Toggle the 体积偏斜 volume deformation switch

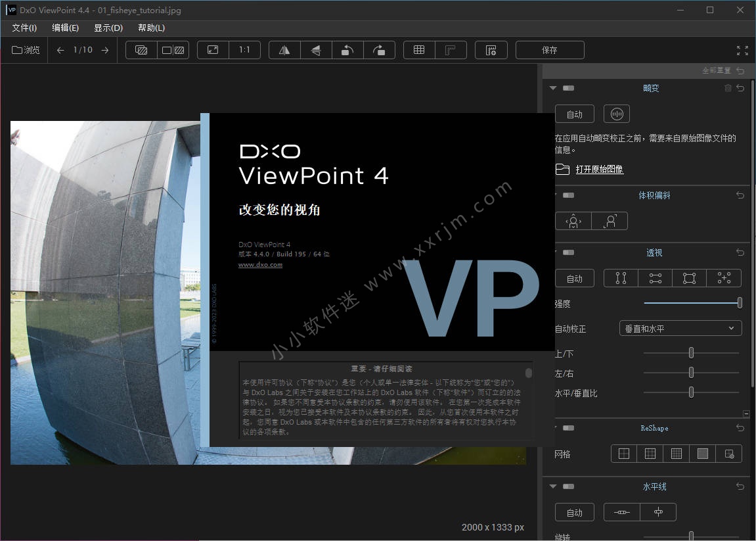pyautogui.click(x=568, y=195)
